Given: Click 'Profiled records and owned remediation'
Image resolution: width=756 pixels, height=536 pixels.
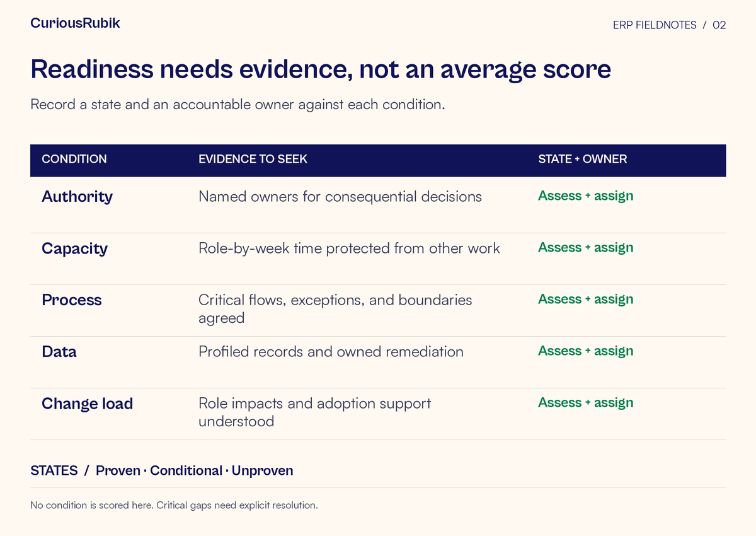Looking at the screenshot, I should pos(331,352).
